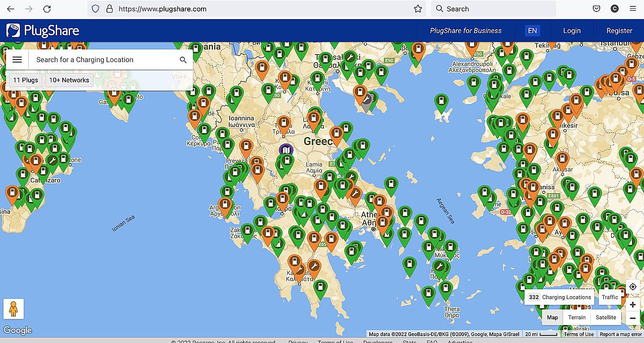The width and height of the screenshot is (644, 343).
Task: Select the purple trip pin near Lamia
Action: [x=286, y=150]
